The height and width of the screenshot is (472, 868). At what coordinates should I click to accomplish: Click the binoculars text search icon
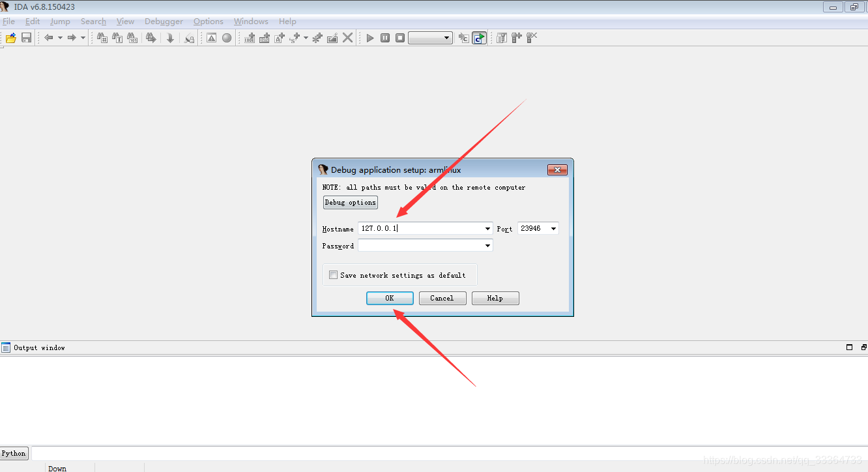[x=117, y=38]
